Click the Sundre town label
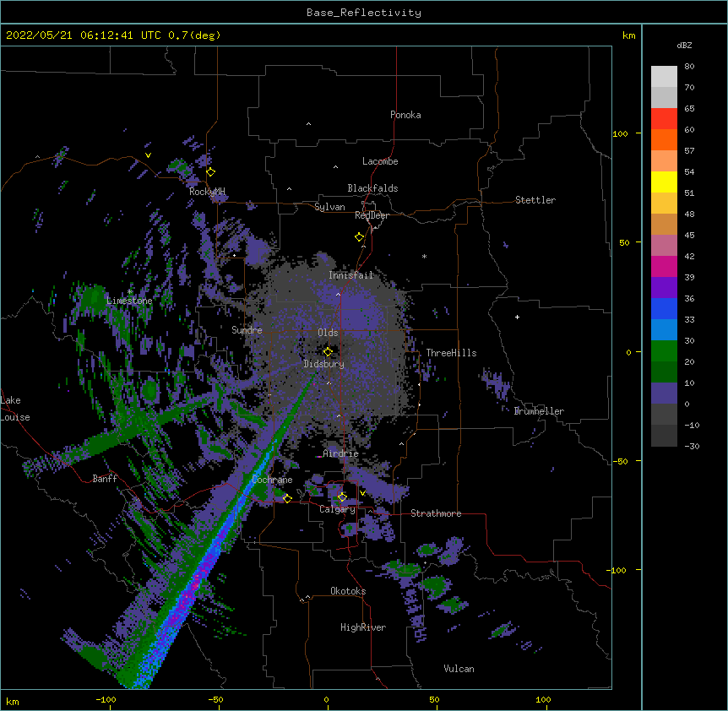 pos(247,330)
